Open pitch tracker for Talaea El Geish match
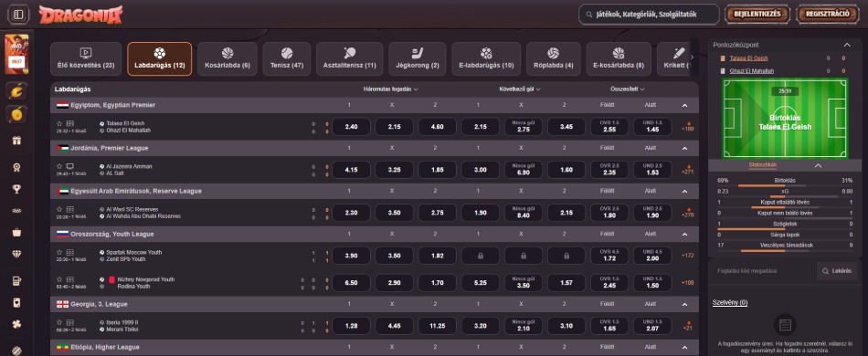 69,123
